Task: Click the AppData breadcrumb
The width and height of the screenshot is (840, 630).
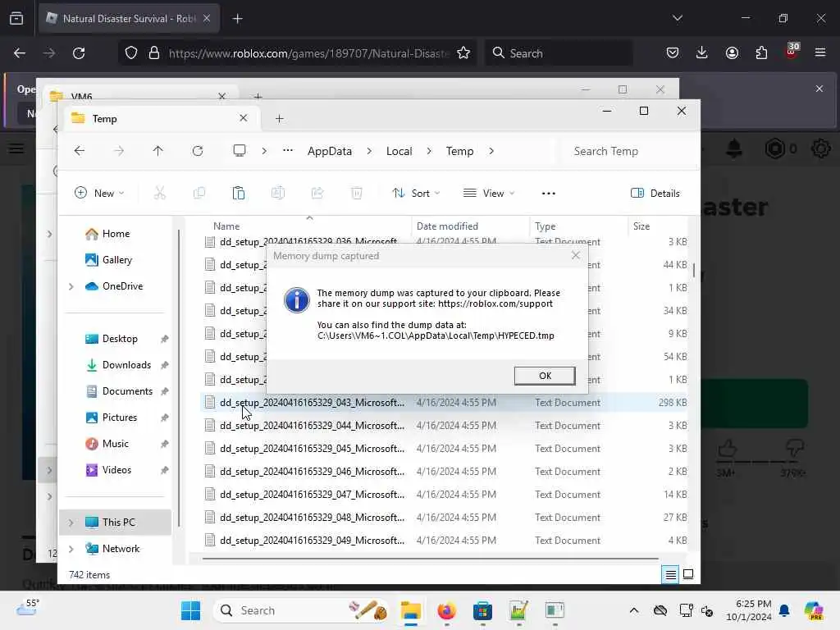Action: coord(330,151)
